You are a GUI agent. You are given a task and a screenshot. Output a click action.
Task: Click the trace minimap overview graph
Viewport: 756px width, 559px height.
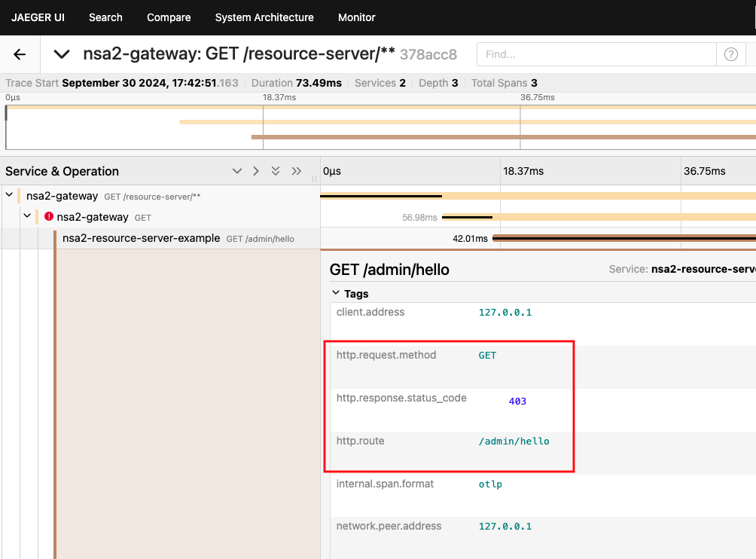click(x=380, y=127)
